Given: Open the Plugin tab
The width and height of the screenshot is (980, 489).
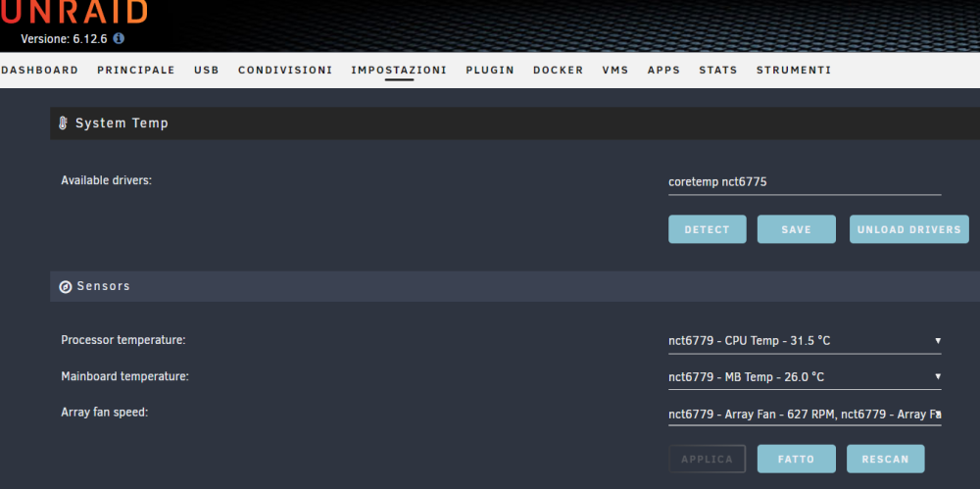Looking at the screenshot, I should [x=490, y=70].
